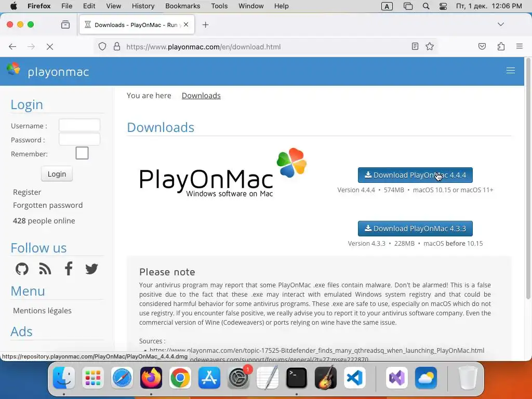Image resolution: width=532 pixels, height=399 pixels.
Task: Download PlayOnMac 4.3.3
Action: pos(415,229)
